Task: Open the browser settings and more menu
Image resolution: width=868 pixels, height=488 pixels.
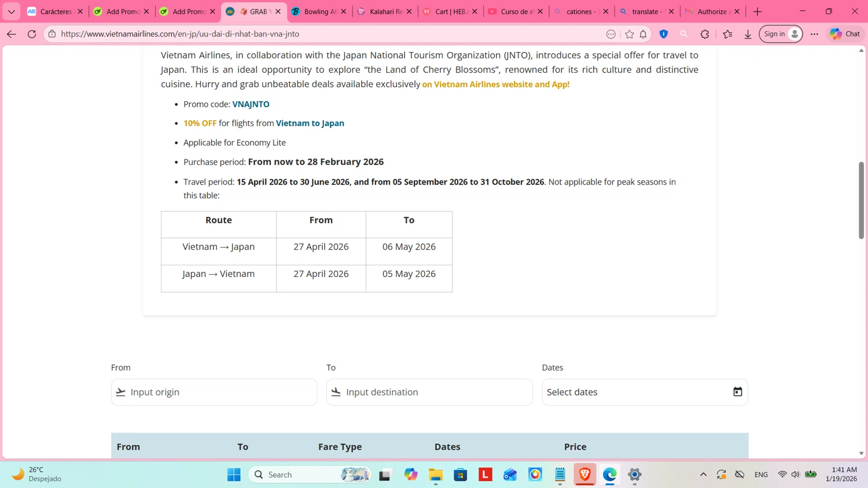Action: click(814, 34)
